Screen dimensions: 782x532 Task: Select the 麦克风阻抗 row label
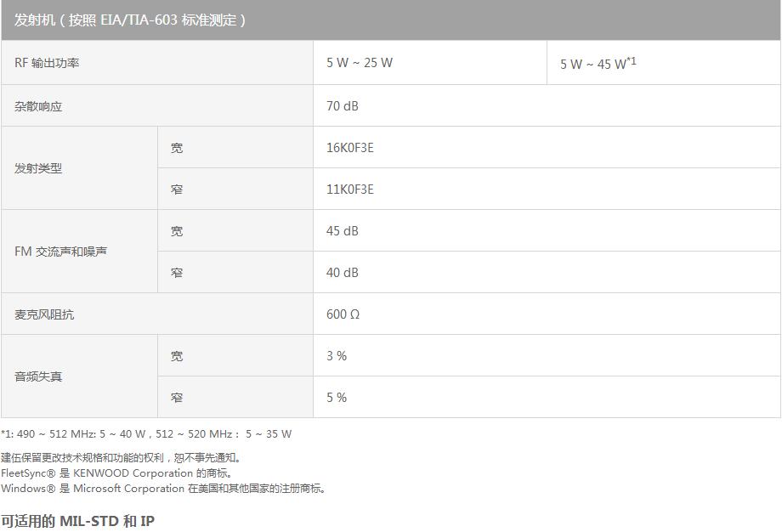coord(44,314)
